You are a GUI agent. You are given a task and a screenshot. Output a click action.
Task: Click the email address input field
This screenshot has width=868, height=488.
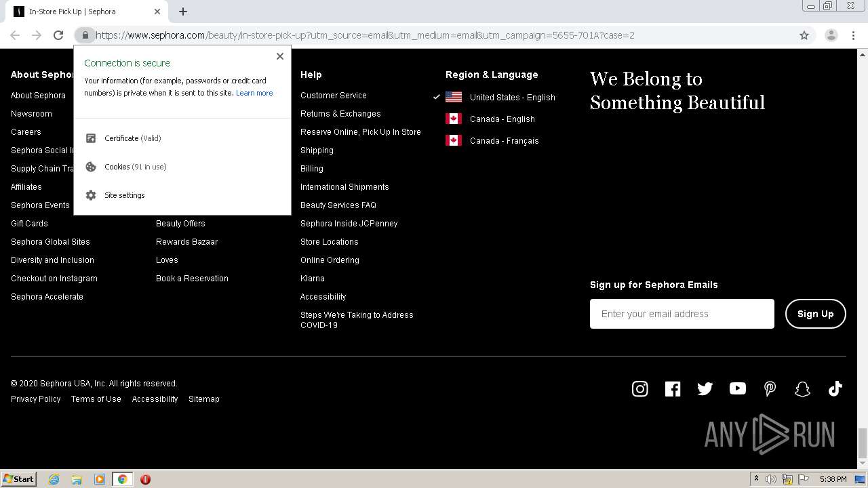click(x=682, y=314)
